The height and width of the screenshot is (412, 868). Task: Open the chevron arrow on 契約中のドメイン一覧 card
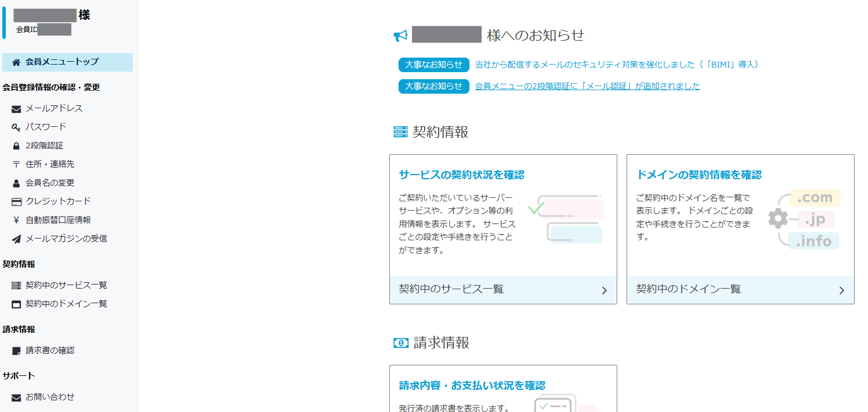click(x=841, y=290)
